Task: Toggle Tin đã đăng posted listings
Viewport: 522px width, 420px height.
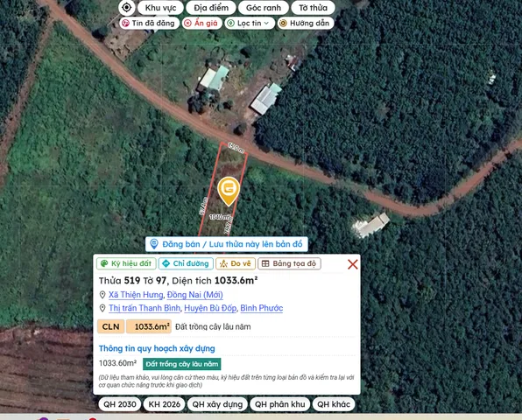Action: coord(149,24)
